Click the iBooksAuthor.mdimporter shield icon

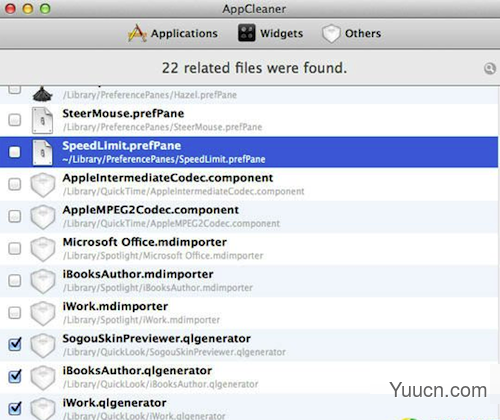pos(43,281)
